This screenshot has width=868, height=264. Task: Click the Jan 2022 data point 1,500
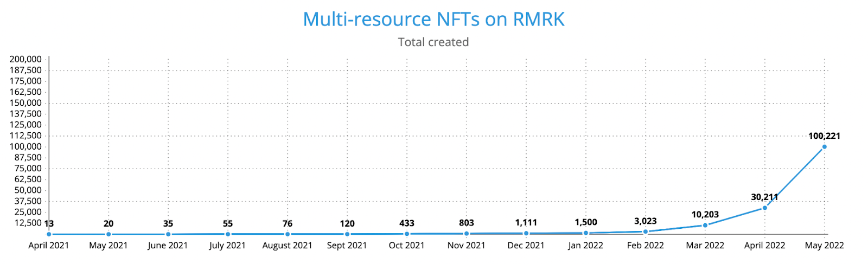[585, 233]
